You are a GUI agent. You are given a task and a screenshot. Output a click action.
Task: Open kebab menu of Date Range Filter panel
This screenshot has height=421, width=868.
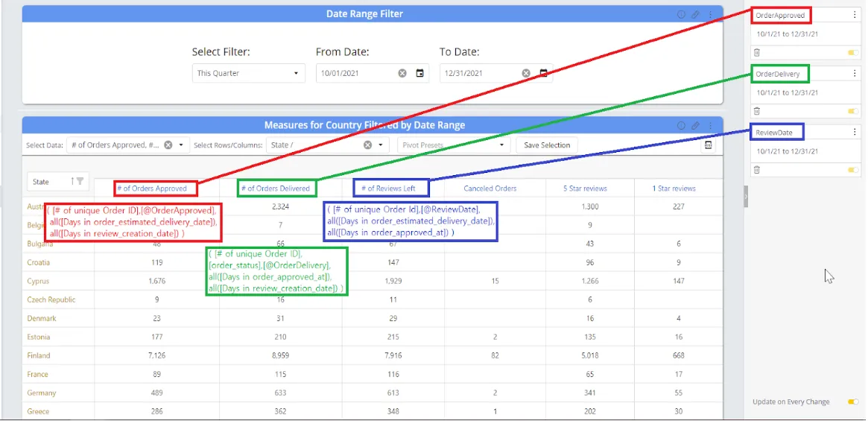point(710,14)
